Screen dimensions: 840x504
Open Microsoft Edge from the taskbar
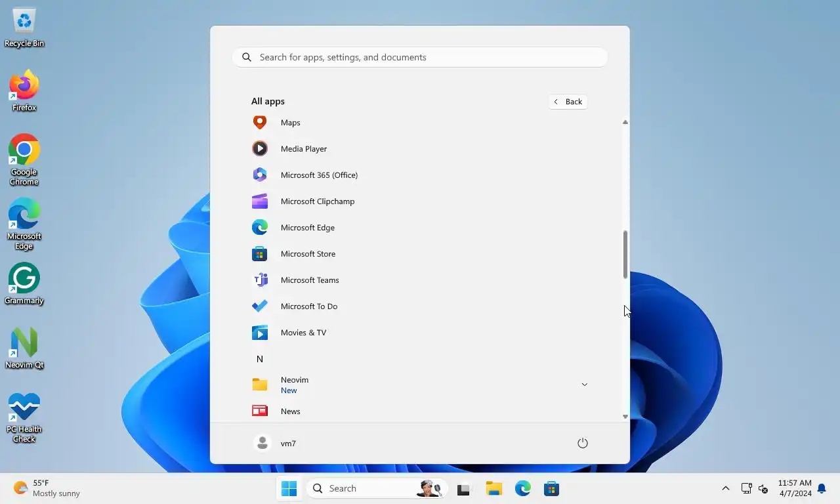523,488
